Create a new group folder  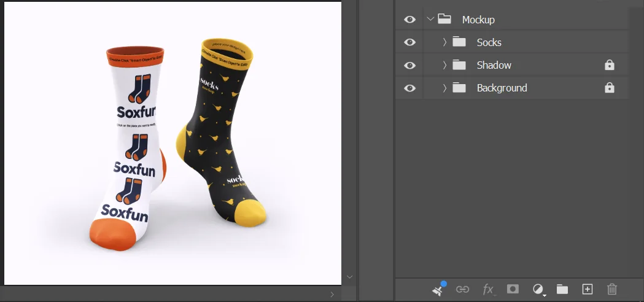click(562, 289)
